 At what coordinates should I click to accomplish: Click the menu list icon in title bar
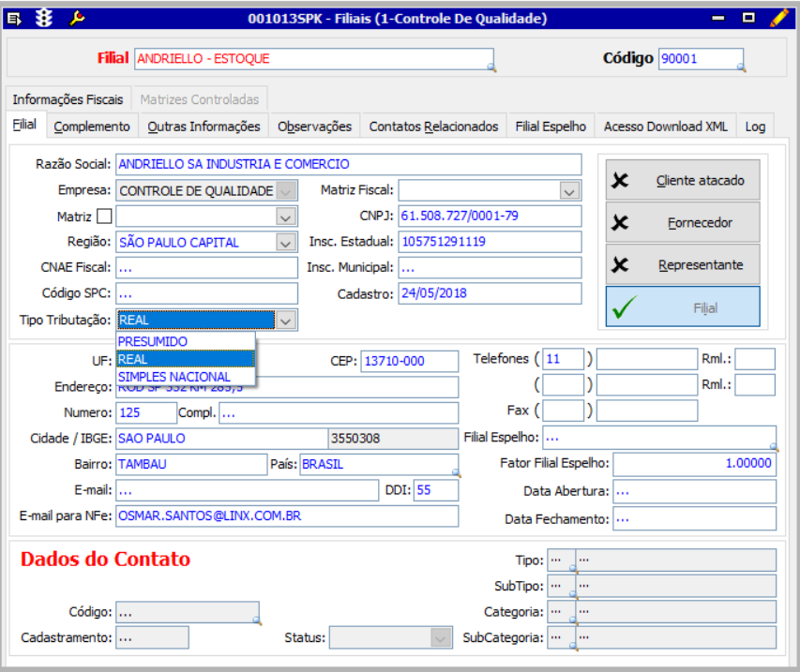[x=14, y=20]
